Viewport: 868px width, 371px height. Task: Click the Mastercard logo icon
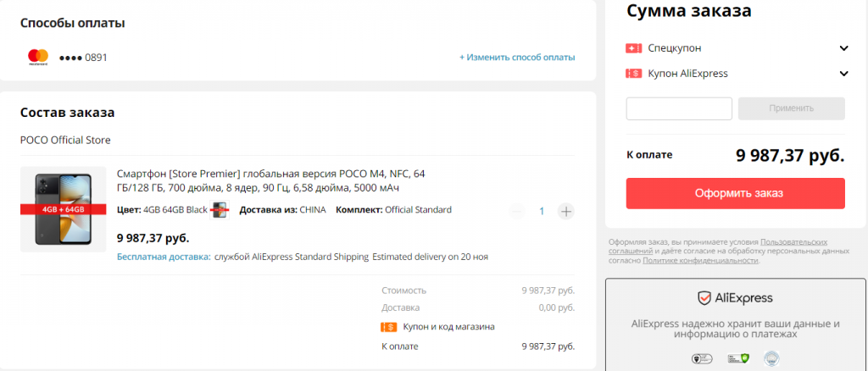click(x=38, y=57)
